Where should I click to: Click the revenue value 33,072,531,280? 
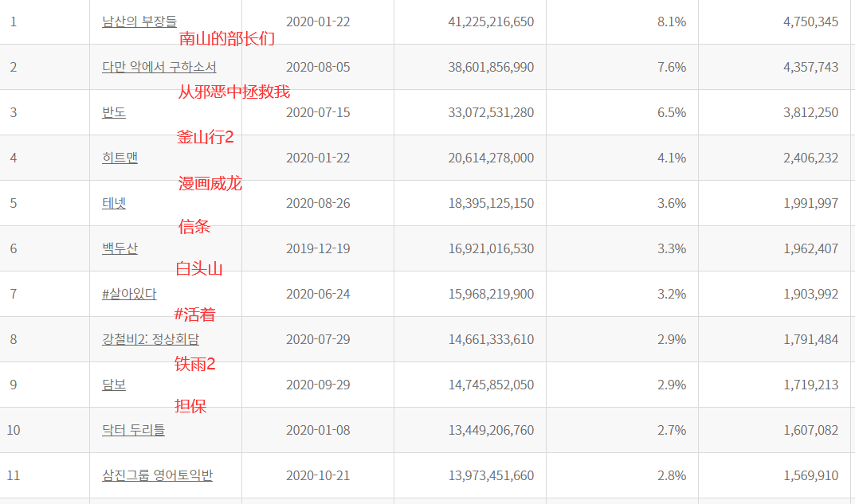coord(491,112)
